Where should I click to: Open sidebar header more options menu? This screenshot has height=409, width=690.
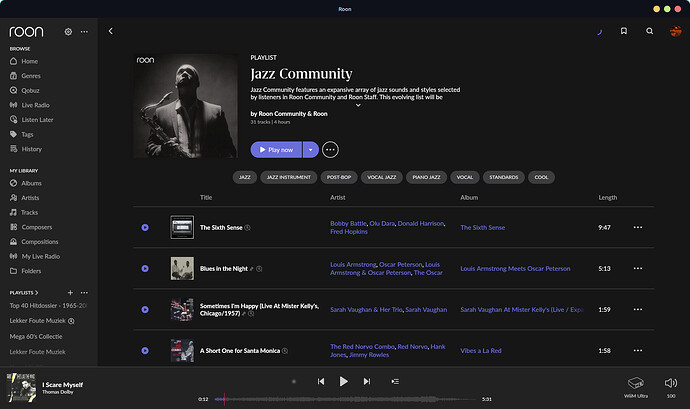pyautogui.click(x=84, y=32)
